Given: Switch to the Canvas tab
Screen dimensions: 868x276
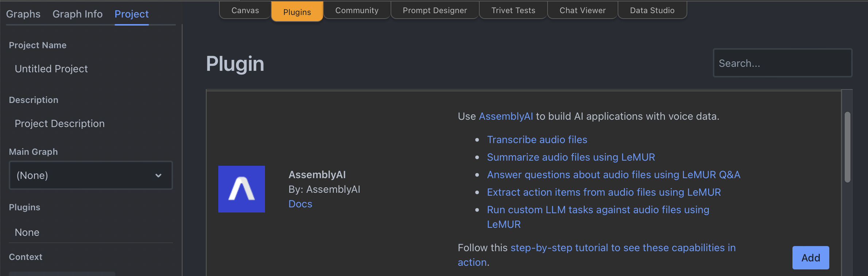Looking at the screenshot, I should [244, 10].
